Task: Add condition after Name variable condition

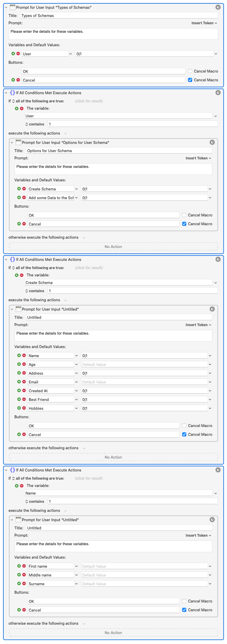Action: (x=17, y=485)
